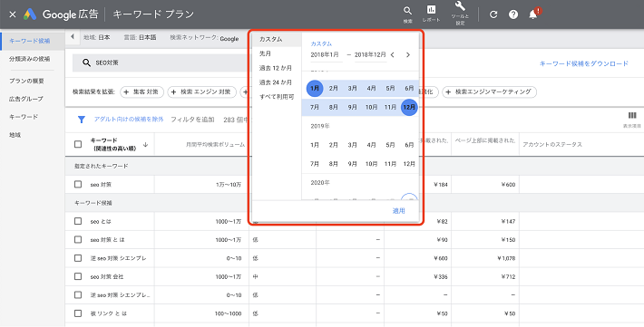Click the ¥1,078 bid value

click(505, 258)
